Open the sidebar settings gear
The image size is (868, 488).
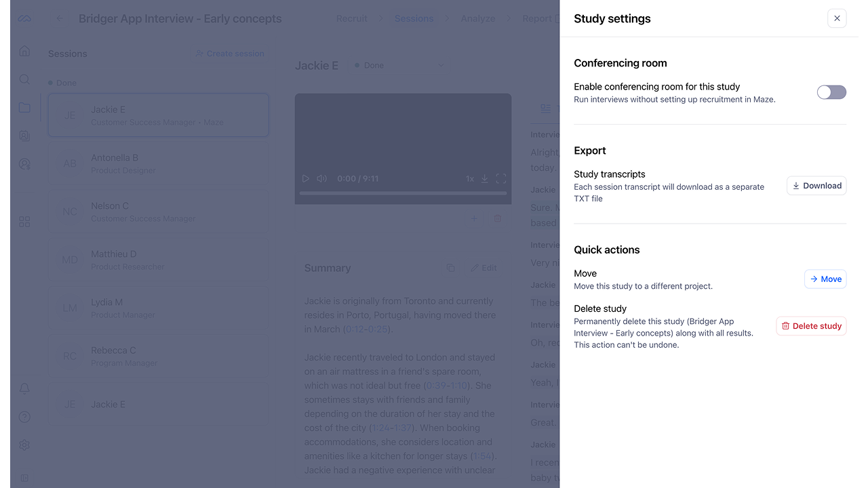pos(24,445)
